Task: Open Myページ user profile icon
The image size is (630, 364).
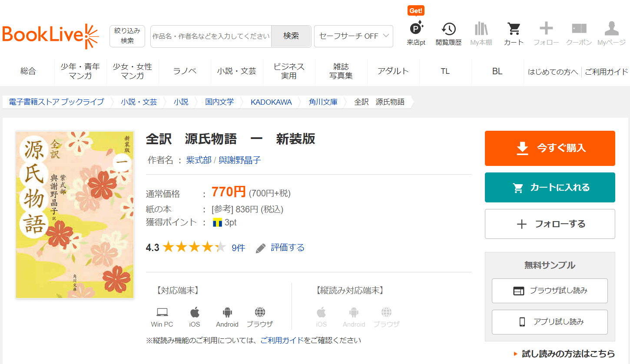Action: tap(611, 33)
